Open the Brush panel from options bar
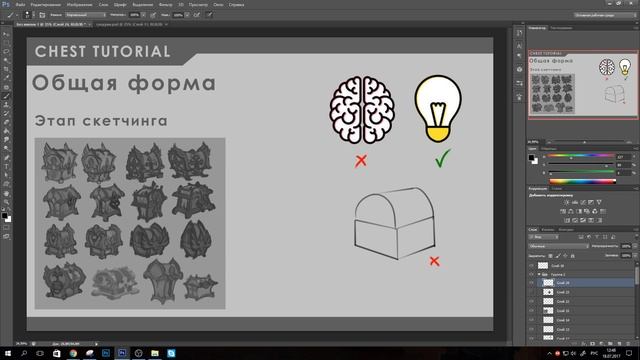This screenshot has height=360, width=640. tap(42, 15)
